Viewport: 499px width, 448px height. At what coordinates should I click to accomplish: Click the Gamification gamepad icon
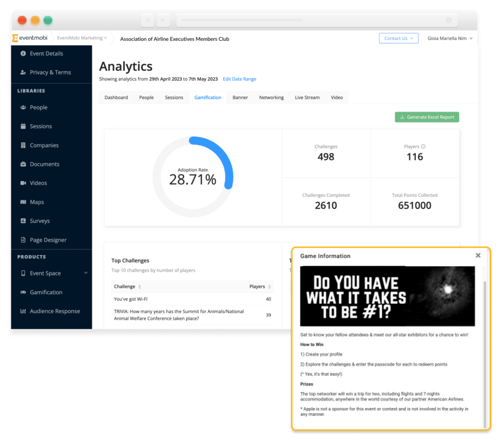coord(23,292)
